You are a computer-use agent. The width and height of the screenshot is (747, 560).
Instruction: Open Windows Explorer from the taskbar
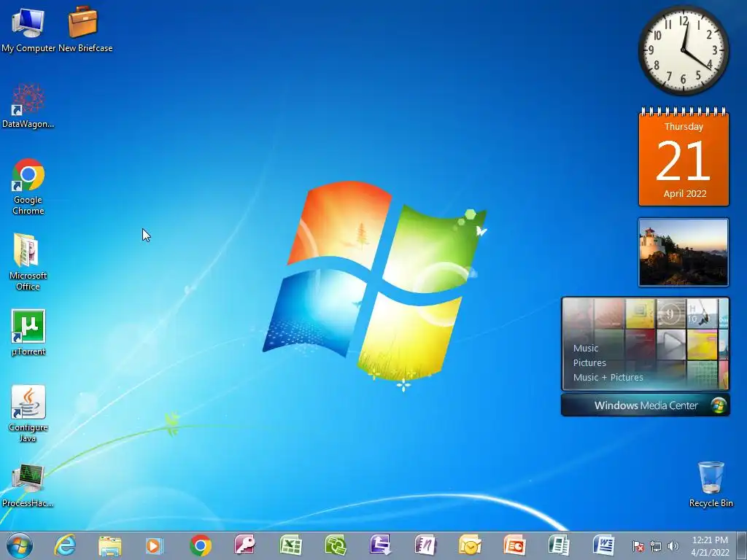(110, 545)
